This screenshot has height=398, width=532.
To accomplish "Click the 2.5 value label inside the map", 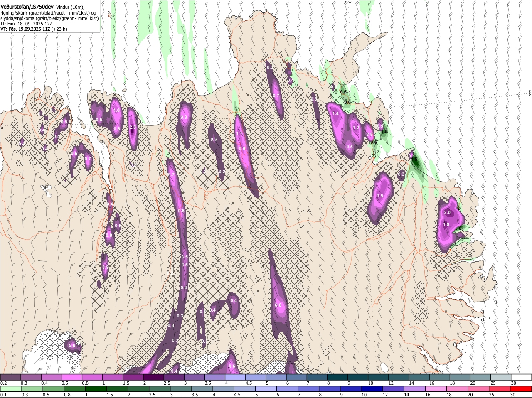I will [133, 127].
